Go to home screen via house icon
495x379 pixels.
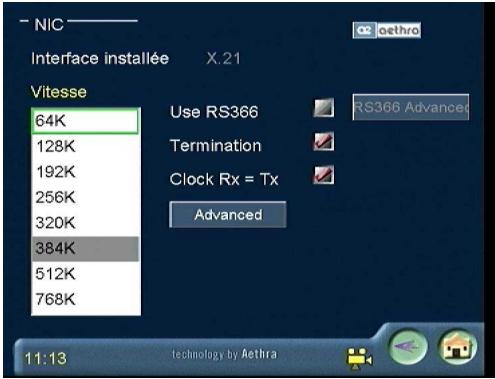(458, 347)
